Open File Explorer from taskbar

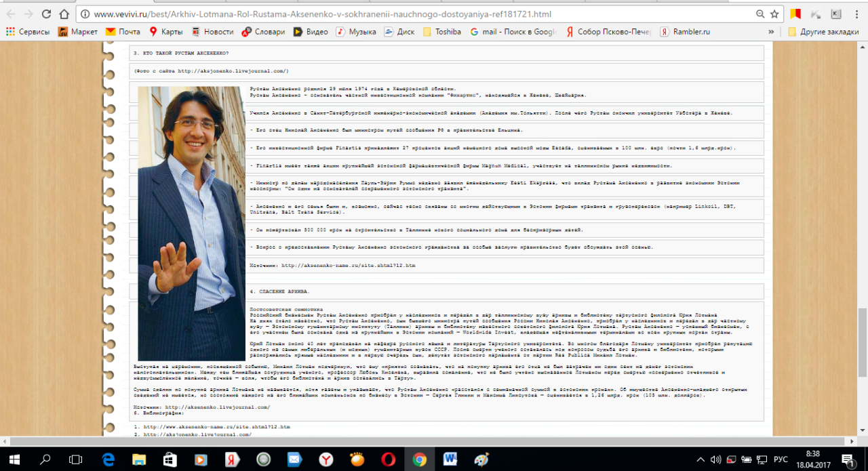pos(139,459)
